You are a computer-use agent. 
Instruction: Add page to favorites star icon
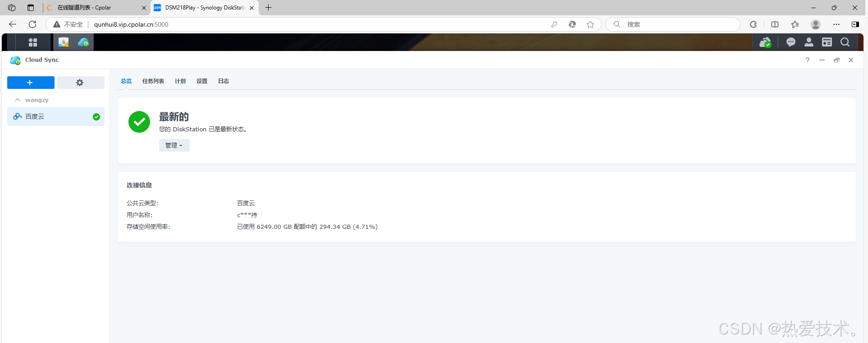[590, 24]
